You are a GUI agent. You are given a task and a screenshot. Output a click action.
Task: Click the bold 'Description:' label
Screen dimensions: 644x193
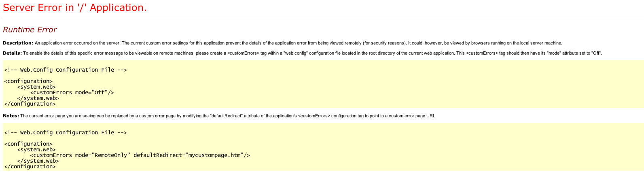pyautogui.click(x=18, y=43)
